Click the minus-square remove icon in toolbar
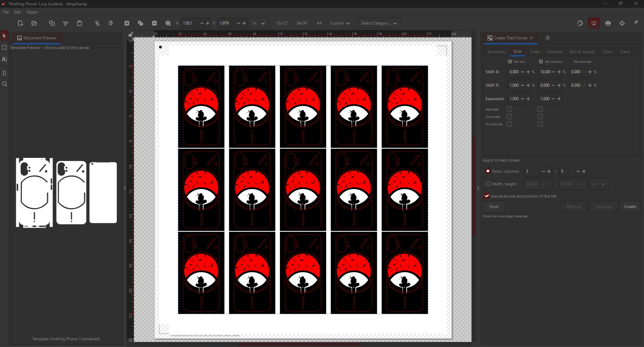The height and width of the screenshot is (347, 644). coord(154,23)
